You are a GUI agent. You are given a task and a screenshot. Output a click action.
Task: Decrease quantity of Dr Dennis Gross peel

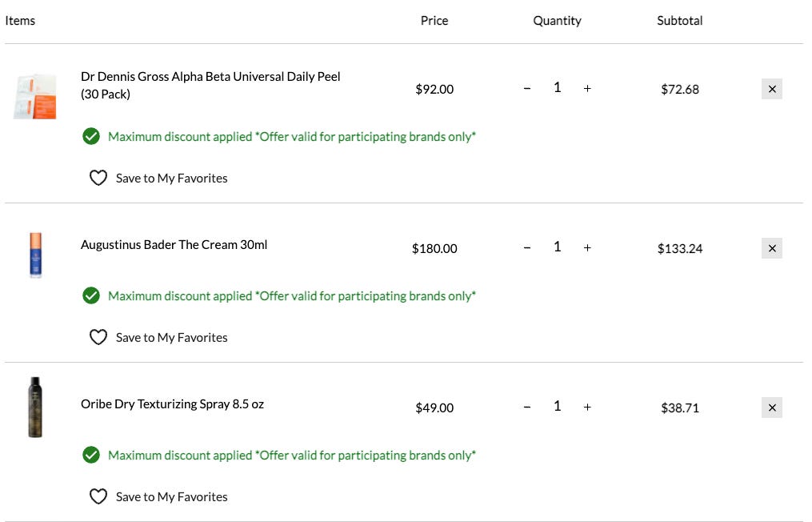pos(527,88)
